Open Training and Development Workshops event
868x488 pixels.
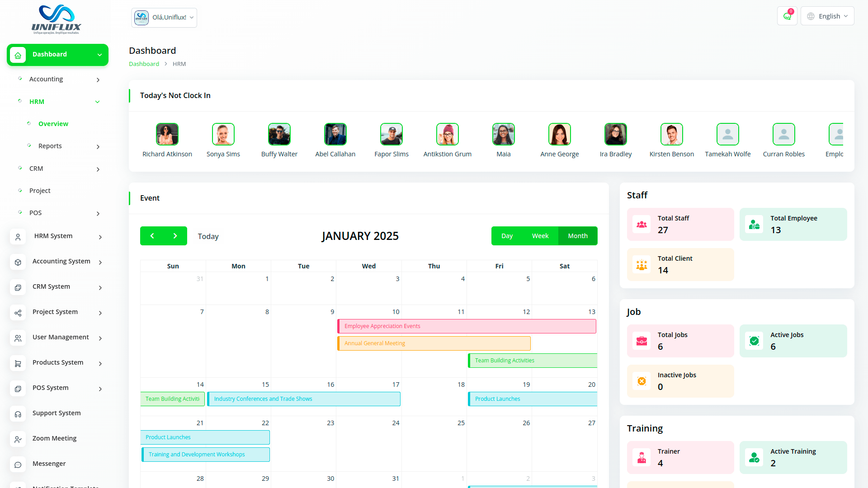tap(206, 455)
